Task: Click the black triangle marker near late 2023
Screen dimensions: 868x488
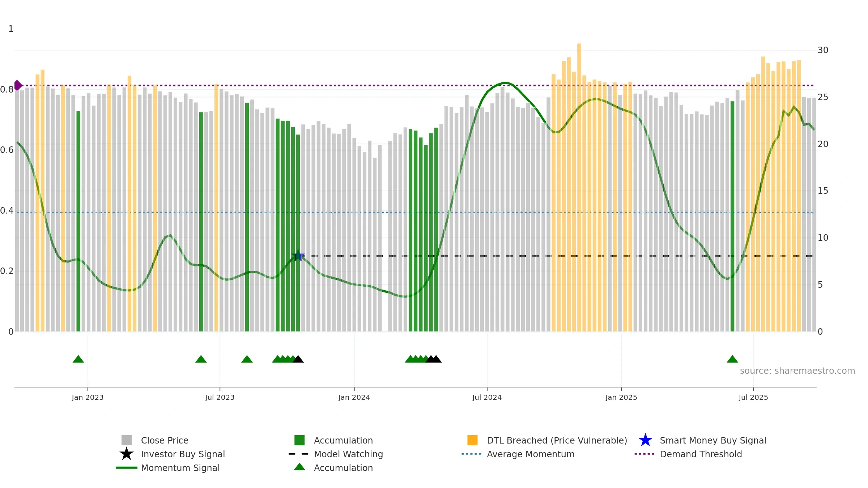Action: coord(298,359)
